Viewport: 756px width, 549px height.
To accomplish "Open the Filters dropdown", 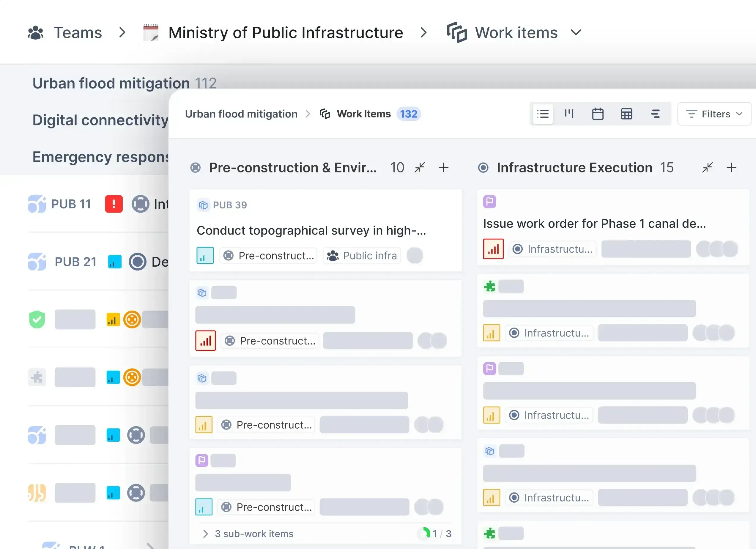I will click(x=714, y=114).
